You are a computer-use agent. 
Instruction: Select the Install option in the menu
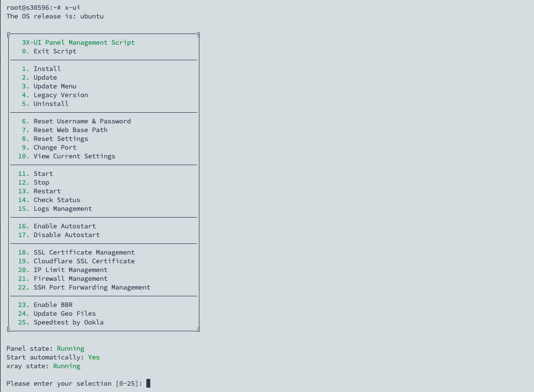47,69
